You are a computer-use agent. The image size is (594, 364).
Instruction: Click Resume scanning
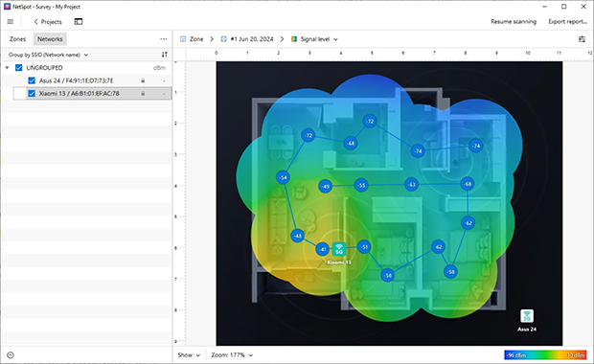click(x=514, y=22)
